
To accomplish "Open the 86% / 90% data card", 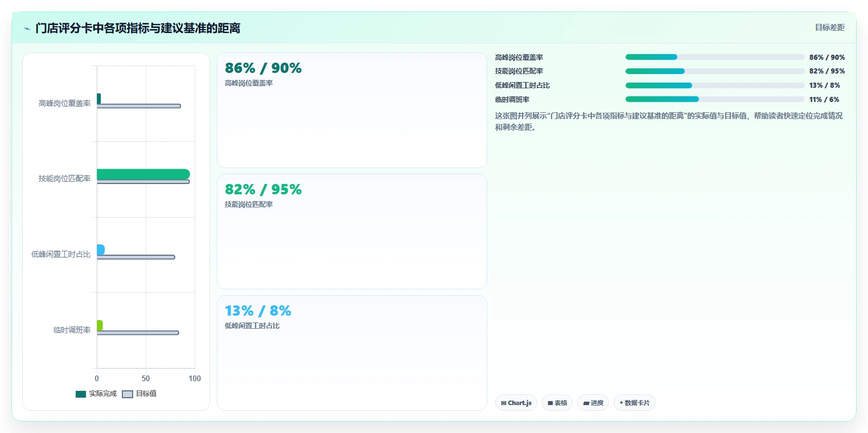I will [x=352, y=111].
